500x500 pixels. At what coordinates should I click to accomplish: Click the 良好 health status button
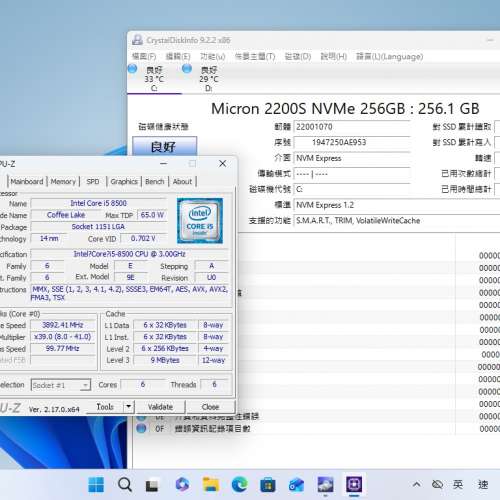pyautogui.click(x=164, y=146)
